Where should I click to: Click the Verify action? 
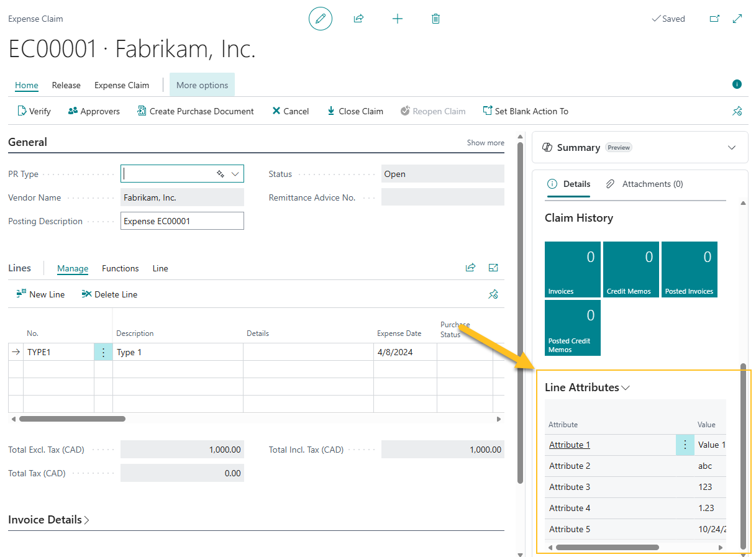pyautogui.click(x=34, y=111)
